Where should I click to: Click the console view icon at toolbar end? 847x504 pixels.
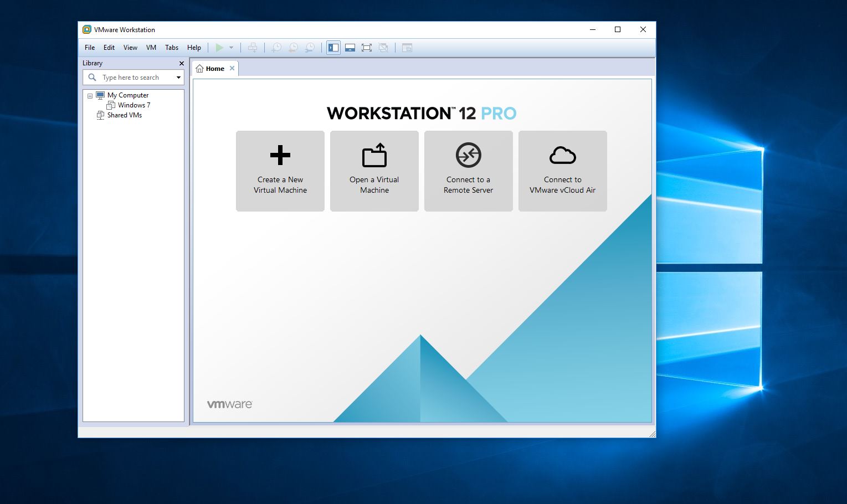pyautogui.click(x=407, y=48)
